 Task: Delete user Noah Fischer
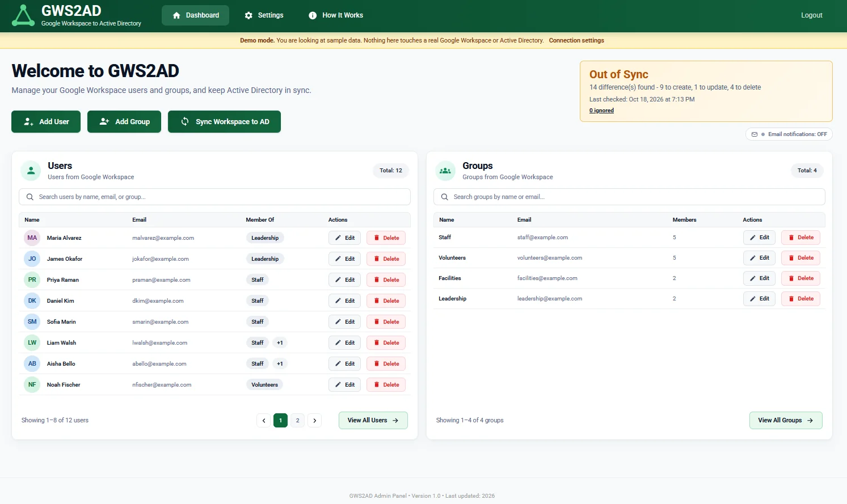[386, 385]
